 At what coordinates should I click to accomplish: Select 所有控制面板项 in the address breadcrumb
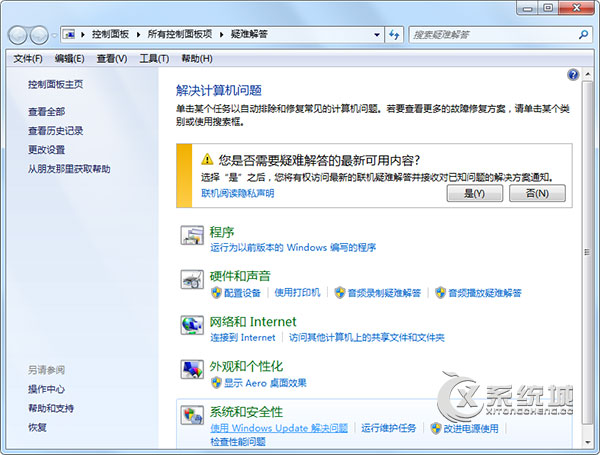[180, 34]
